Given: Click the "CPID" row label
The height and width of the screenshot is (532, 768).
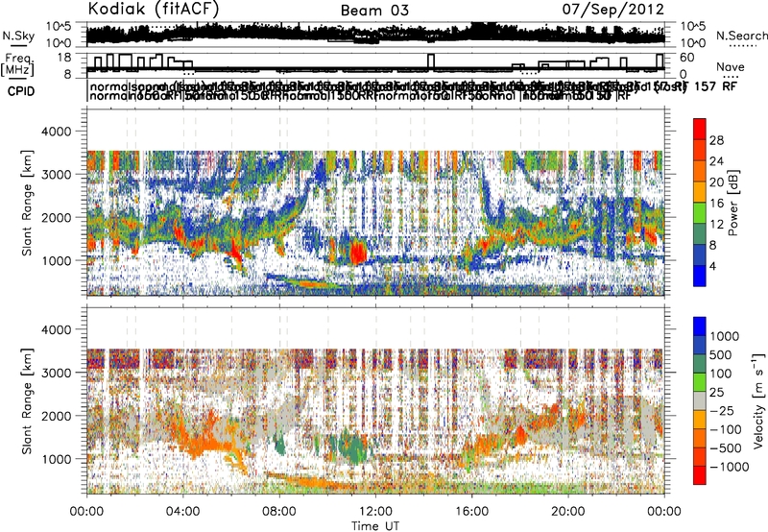Looking at the screenshot, I should coord(21,91).
